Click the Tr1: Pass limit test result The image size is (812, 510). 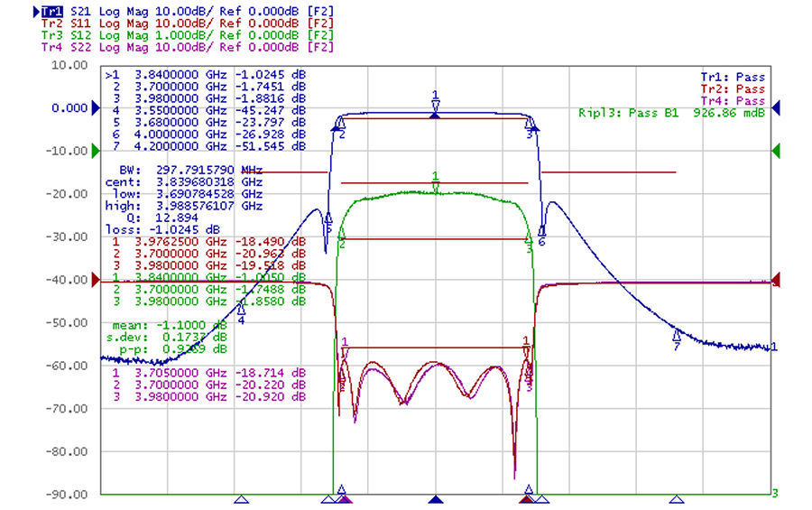733,78
